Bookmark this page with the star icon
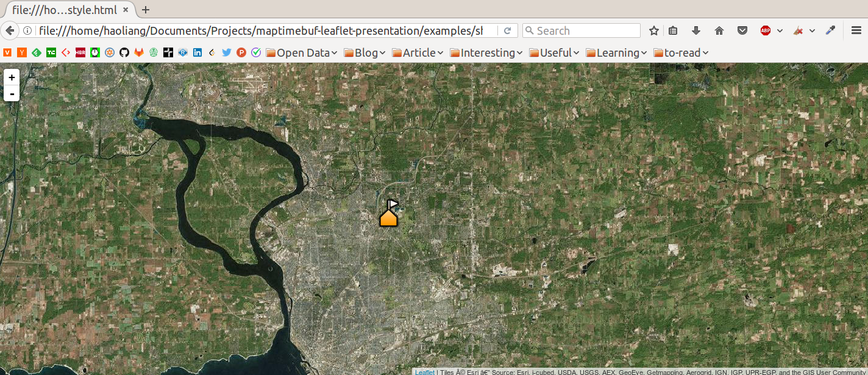Screen dimensions: 868x375 [654, 30]
